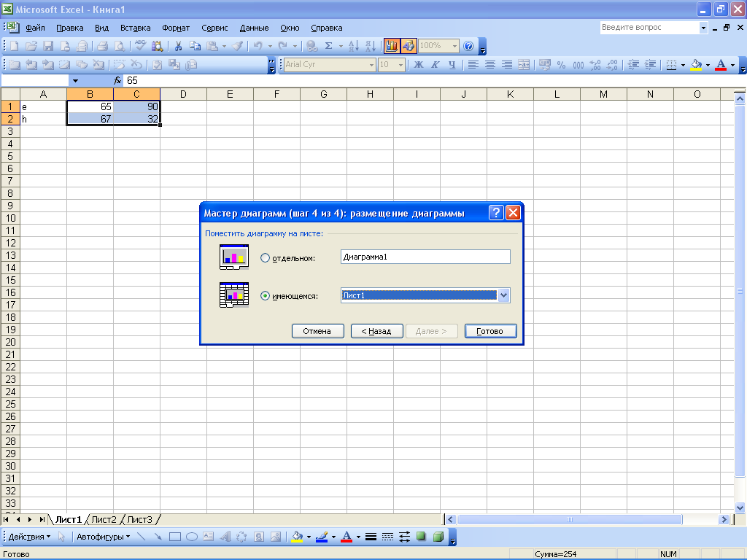The height and width of the screenshot is (560, 747).
Task: Open the Автофигуры dropdown menu
Action: tap(103, 537)
